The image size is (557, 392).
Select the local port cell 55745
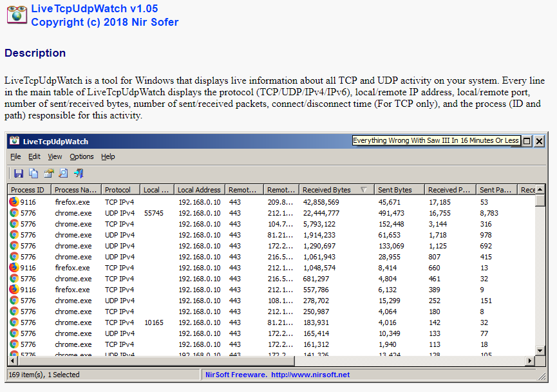154,213
